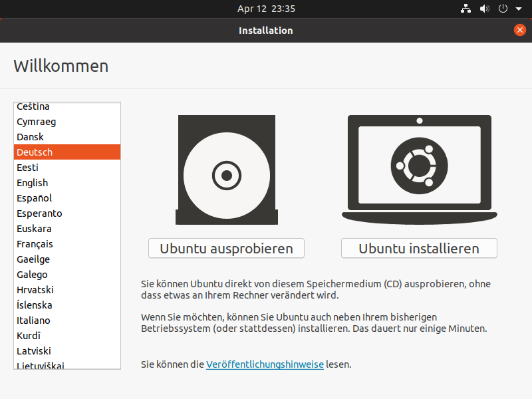
Task: Open the network status icon in top bar
Action: [x=465, y=9]
